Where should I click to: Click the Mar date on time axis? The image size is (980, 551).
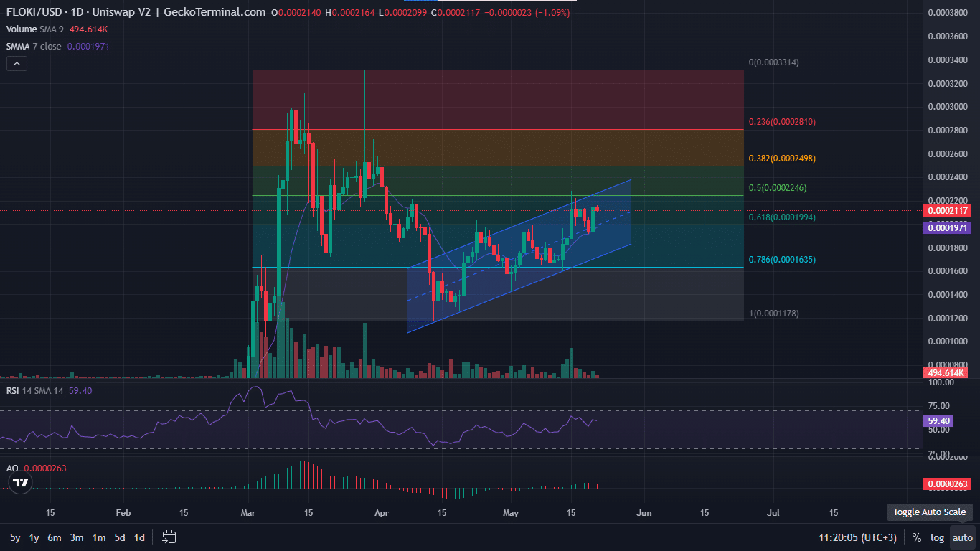pos(248,513)
